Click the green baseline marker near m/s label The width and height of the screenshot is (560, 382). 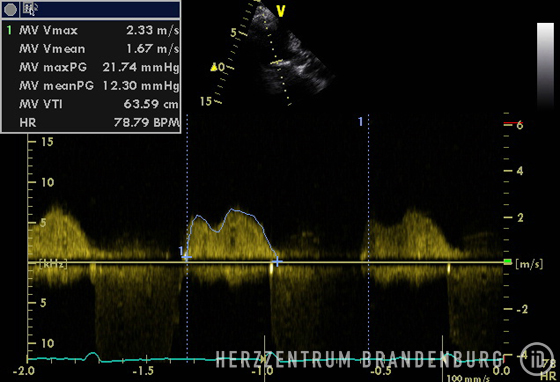(x=508, y=262)
